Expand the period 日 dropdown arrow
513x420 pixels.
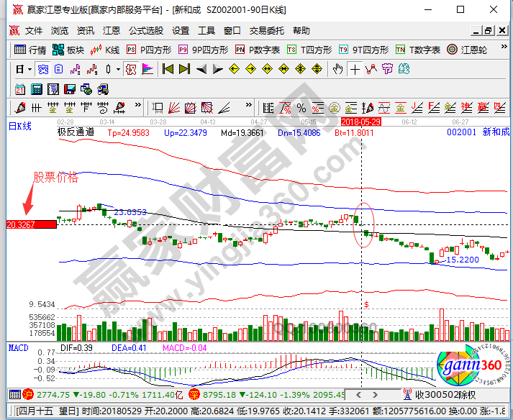point(29,70)
